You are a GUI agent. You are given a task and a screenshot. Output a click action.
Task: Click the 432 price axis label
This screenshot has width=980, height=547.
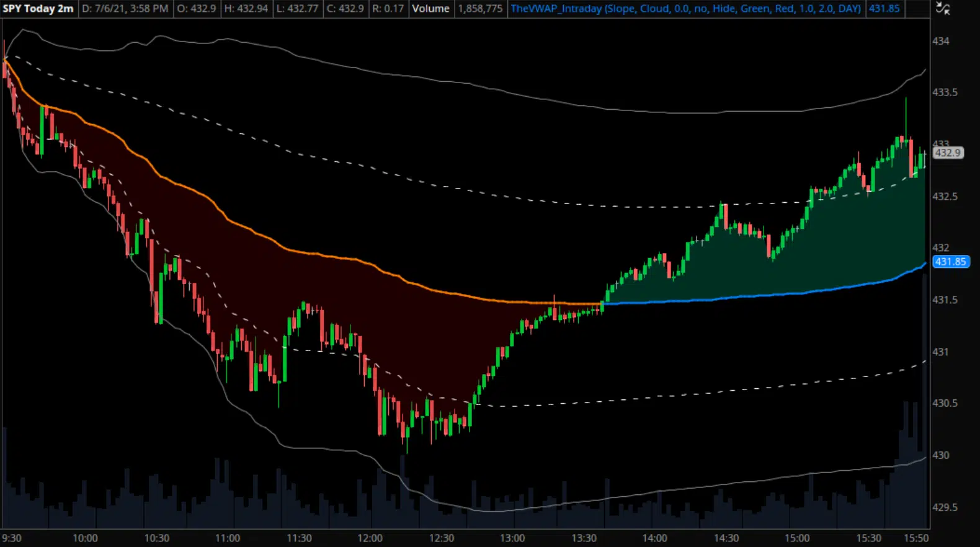click(941, 248)
